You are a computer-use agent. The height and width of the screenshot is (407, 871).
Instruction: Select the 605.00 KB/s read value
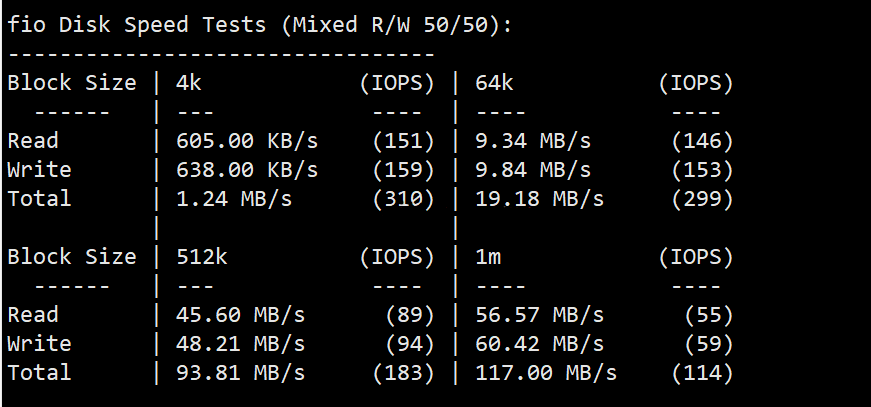[x=247, y=141]
